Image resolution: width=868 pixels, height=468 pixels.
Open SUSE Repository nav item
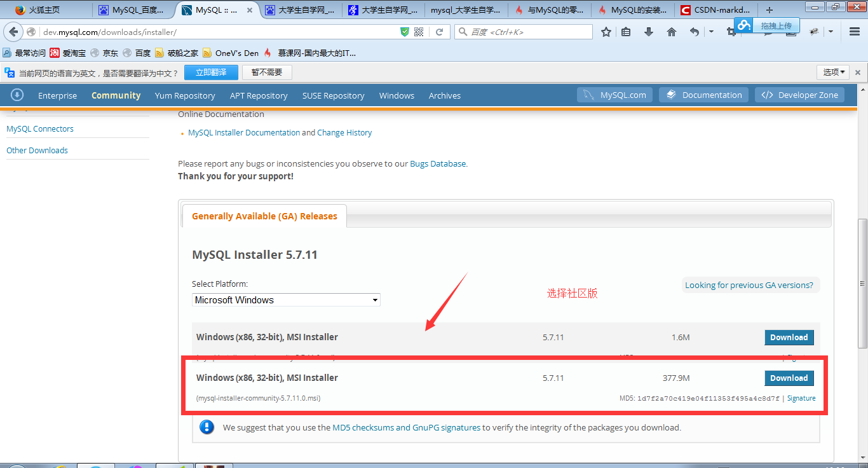(334, 95)
